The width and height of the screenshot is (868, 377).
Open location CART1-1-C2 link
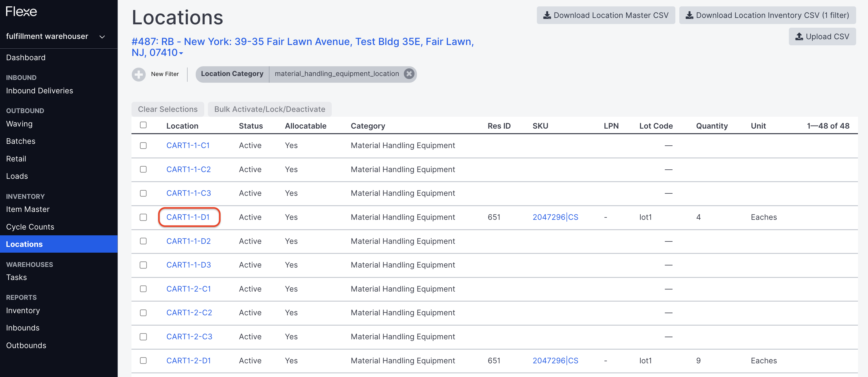pyautogui.click(x=189, y=170)
